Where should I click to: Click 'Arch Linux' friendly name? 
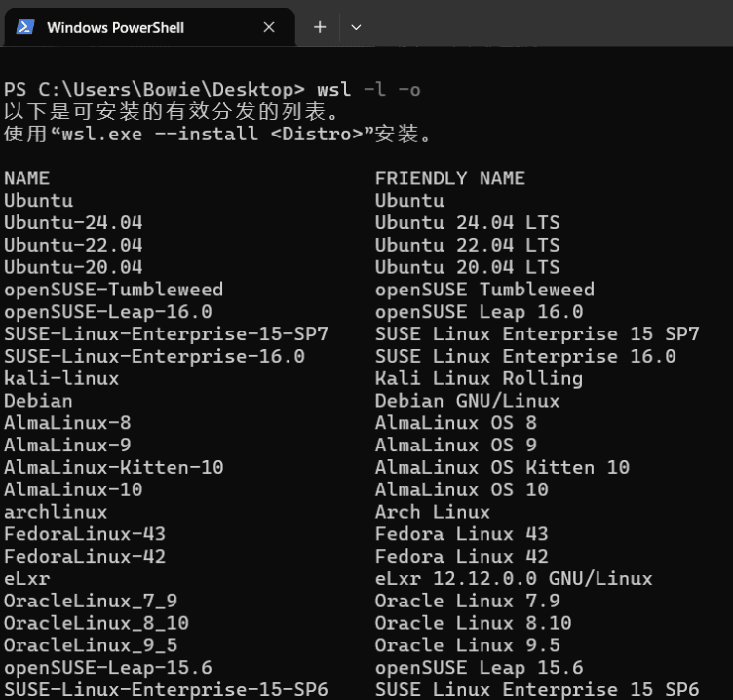(433, 512)
